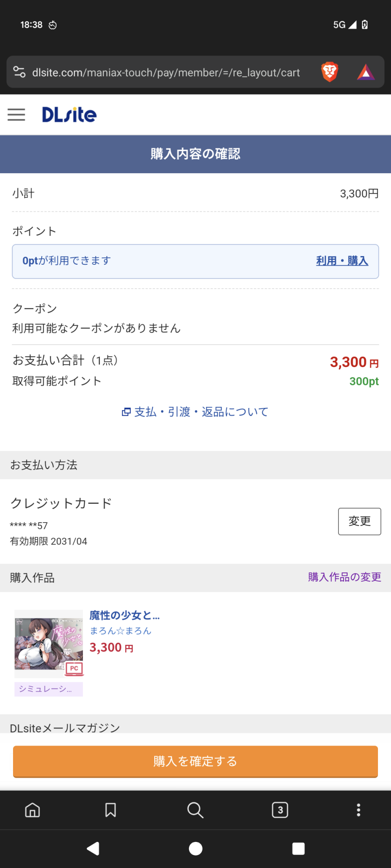
Task: Tap the Brave Rewards triangle icon
Action: coord(366,72)
